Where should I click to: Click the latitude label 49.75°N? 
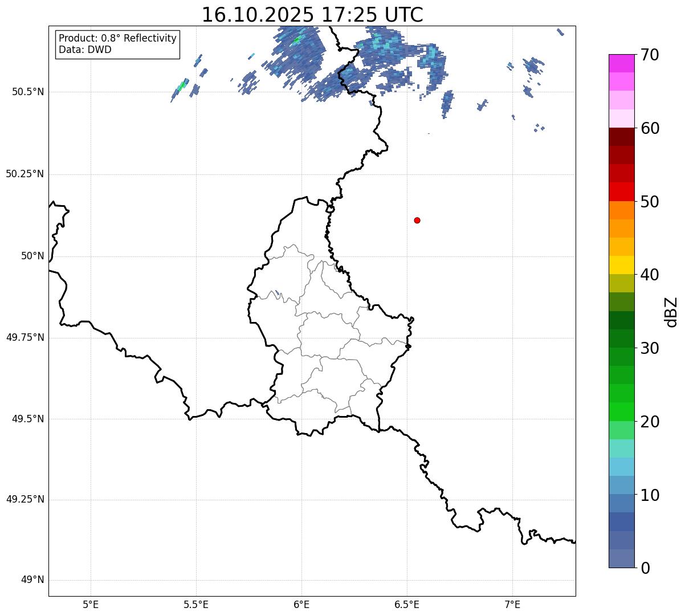tap(25, 337)
